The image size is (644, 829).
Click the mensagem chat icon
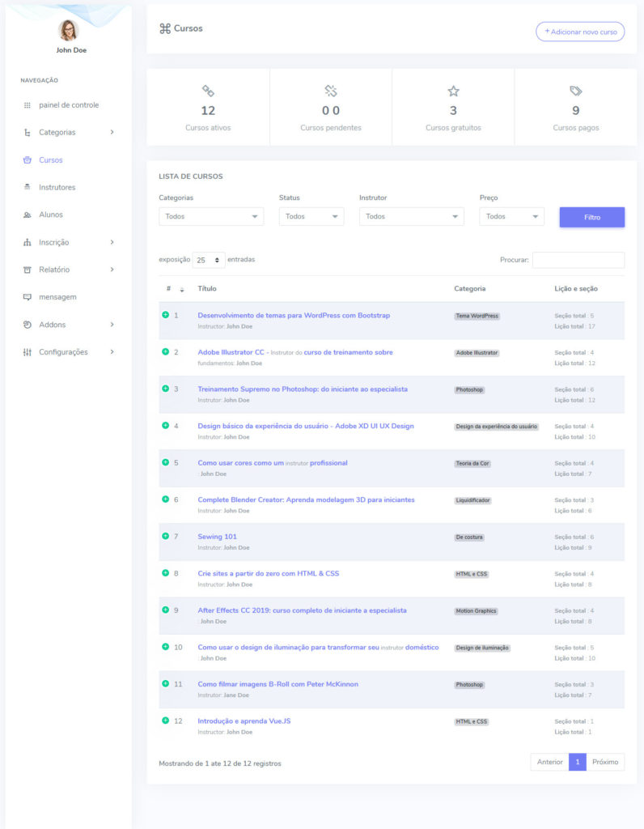point(27,297)
